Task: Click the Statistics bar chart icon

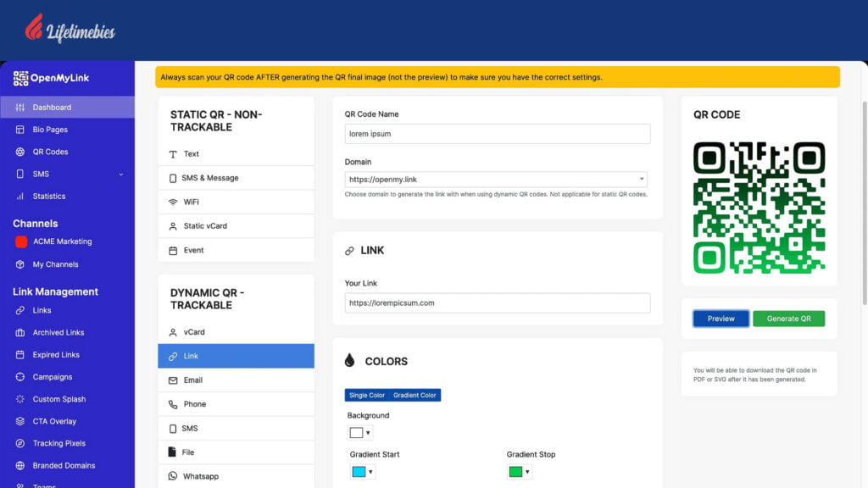Action: click(20, 196)
